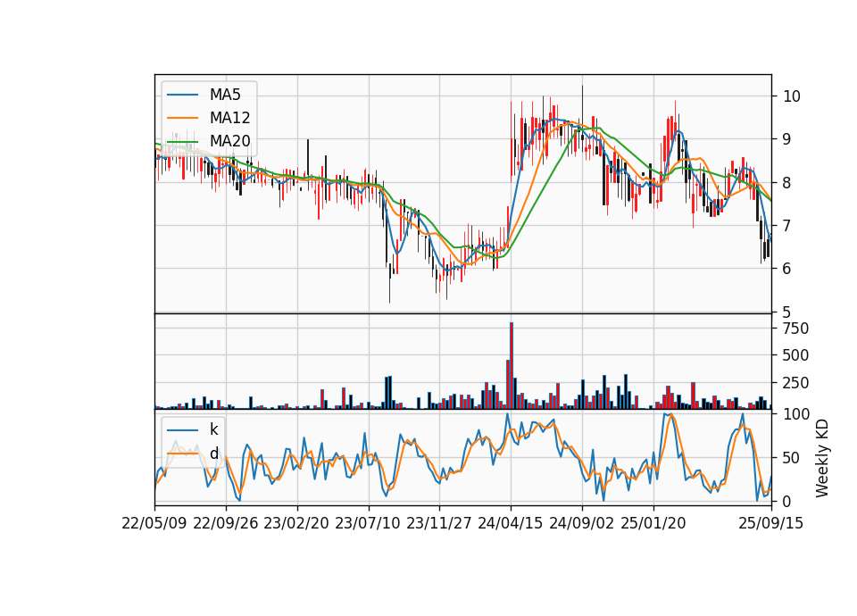Click the MA20 legend label
The image size is (857, 616).
click(x=229, y=141)
